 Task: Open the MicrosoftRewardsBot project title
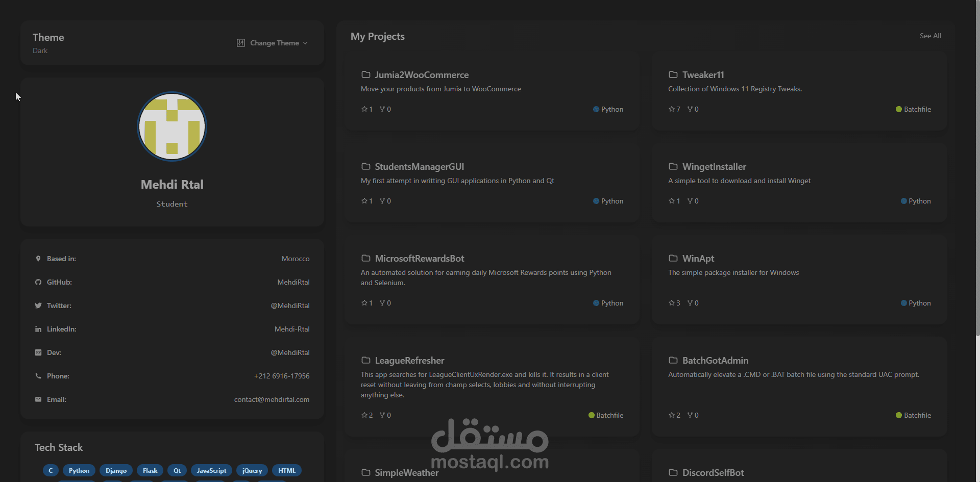tap(420, 259)
